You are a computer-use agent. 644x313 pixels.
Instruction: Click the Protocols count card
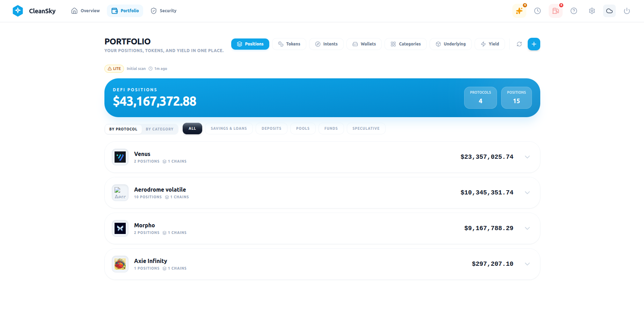[481, 98]
